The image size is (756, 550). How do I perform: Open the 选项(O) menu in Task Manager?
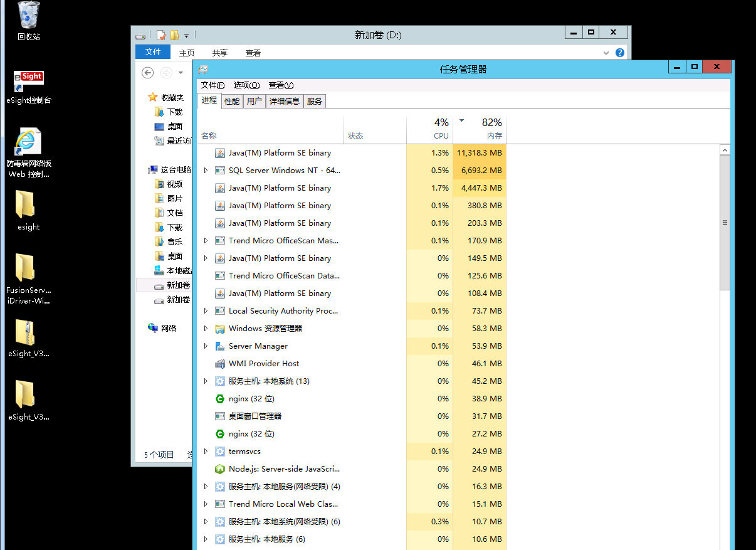246,85
